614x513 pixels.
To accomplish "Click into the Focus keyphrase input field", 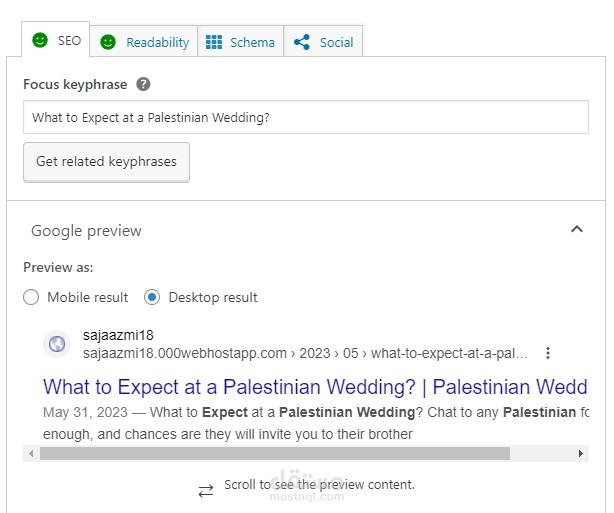I will click(x=305, y=117).
